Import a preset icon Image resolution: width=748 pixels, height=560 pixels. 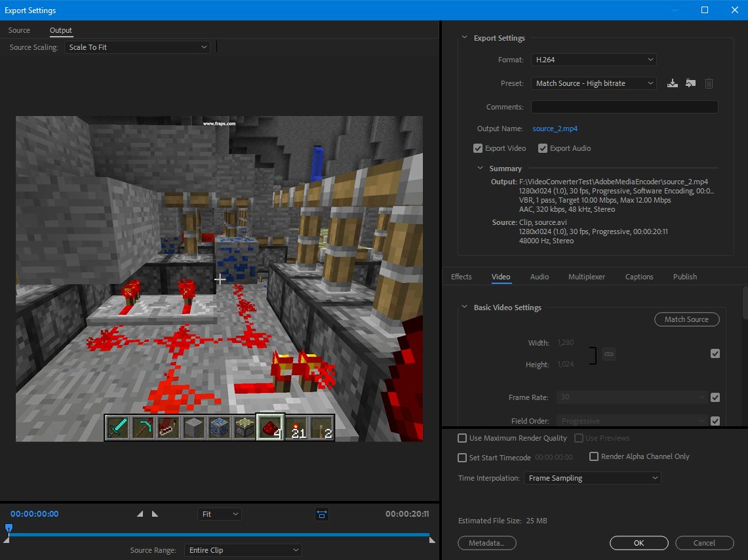(x=690, y=83)
